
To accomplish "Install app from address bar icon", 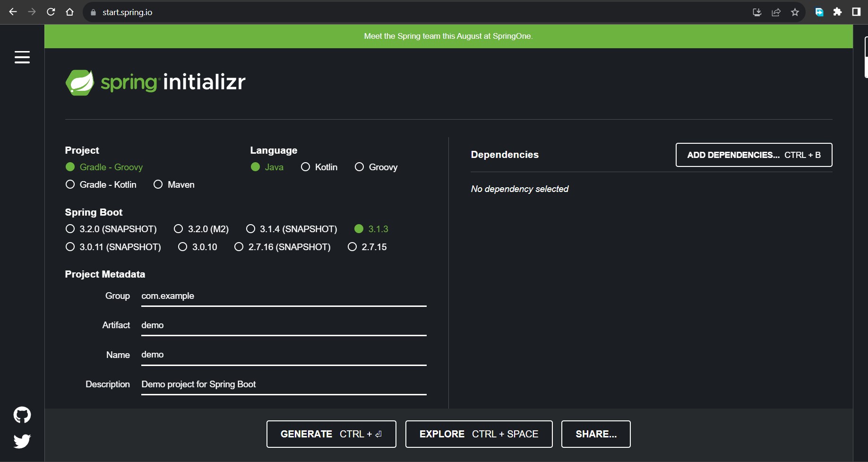I will (757, 12).
